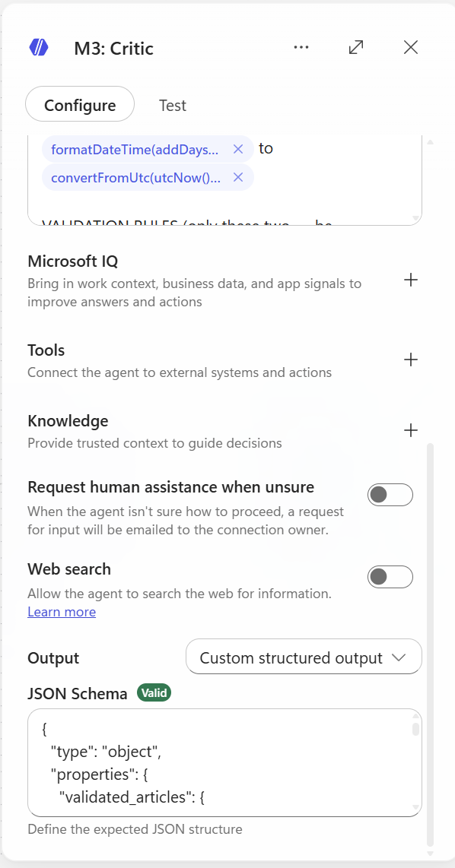Enable Request human assistance when unsure
The width and height of the screenshot is (455, 868).
point(390,495)
